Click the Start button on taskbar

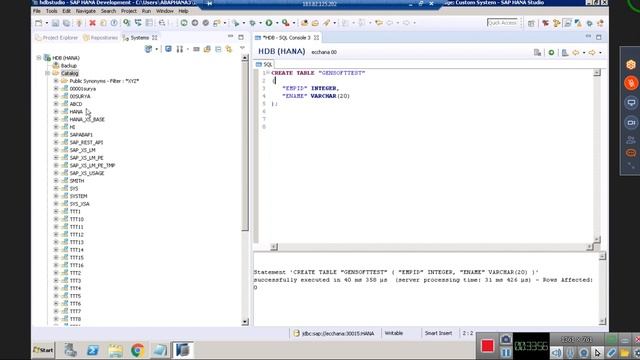point(43,350)
